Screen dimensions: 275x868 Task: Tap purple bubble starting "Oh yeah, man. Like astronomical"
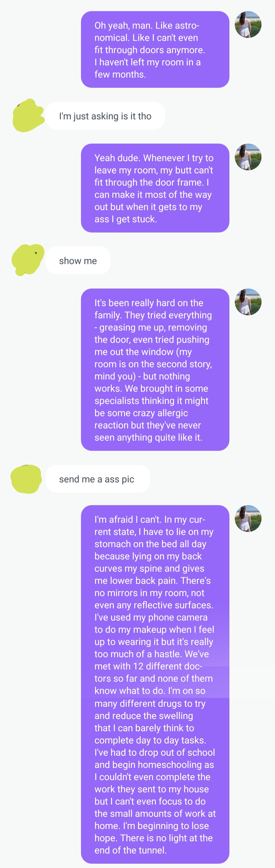(x=155, y=49)
